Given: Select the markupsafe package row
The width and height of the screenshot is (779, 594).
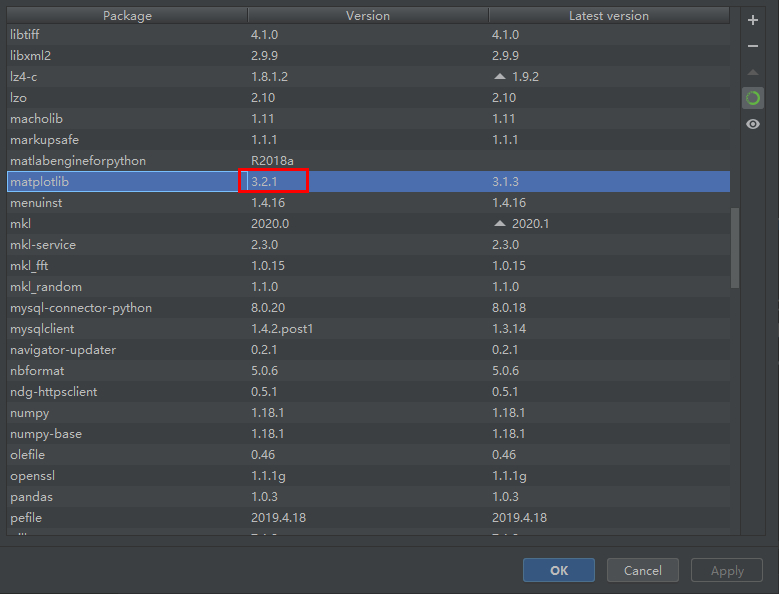Looking at the screenshot, I should 368,140.
